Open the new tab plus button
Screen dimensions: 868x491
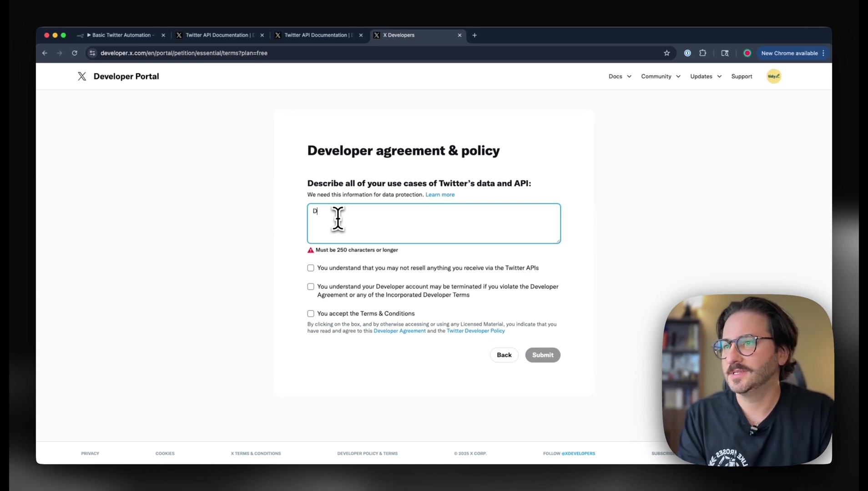474,35
